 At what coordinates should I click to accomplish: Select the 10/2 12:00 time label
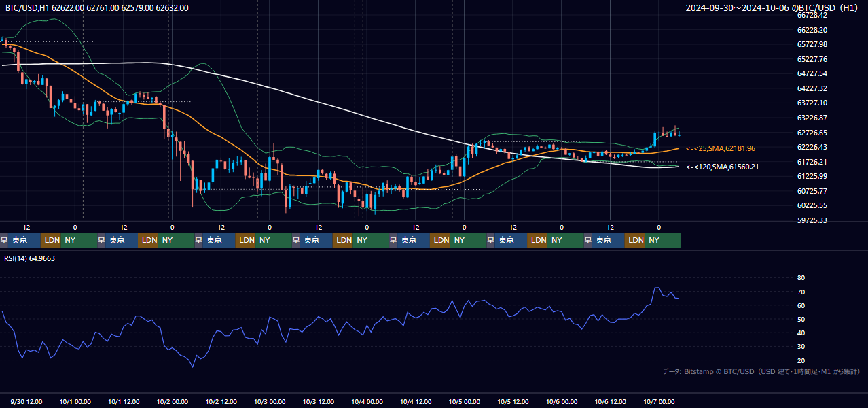pos(221,401)
